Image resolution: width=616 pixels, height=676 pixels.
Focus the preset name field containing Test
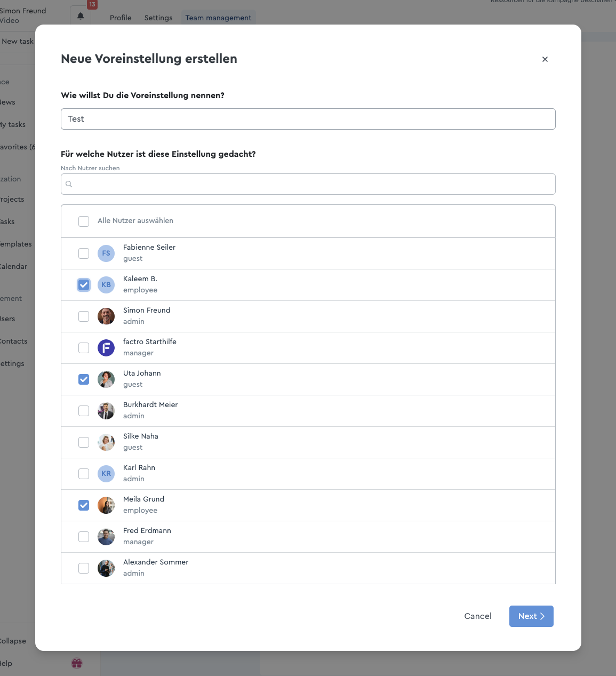tap(308, 119)
